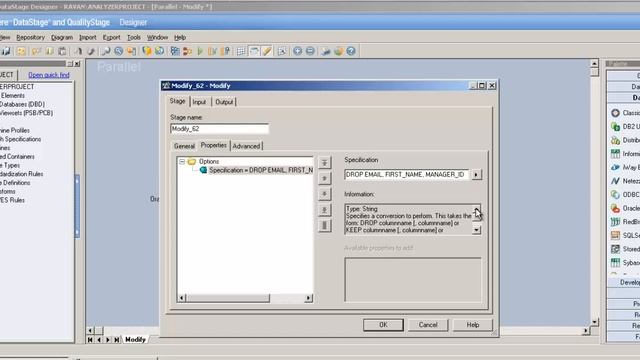Select the Stored Procedure palette icon
Screen dimensions: 640x360
point(616,249)
